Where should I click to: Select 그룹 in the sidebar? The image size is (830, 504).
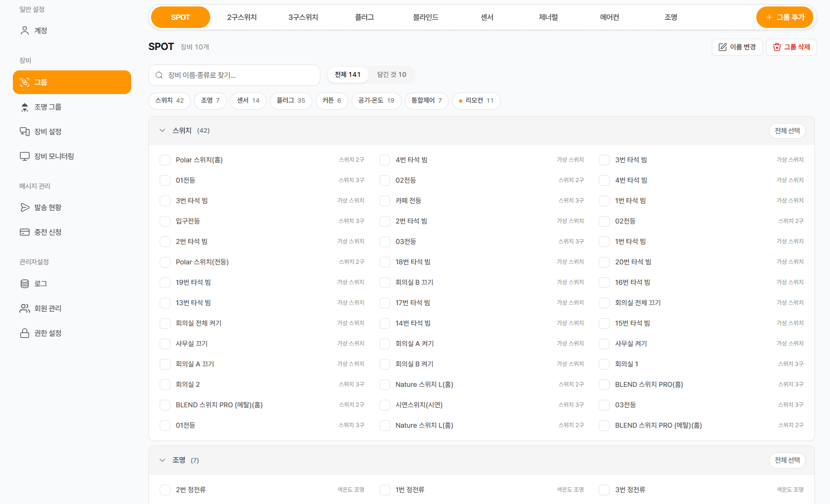pyautogui.click(x=72, y=82)
